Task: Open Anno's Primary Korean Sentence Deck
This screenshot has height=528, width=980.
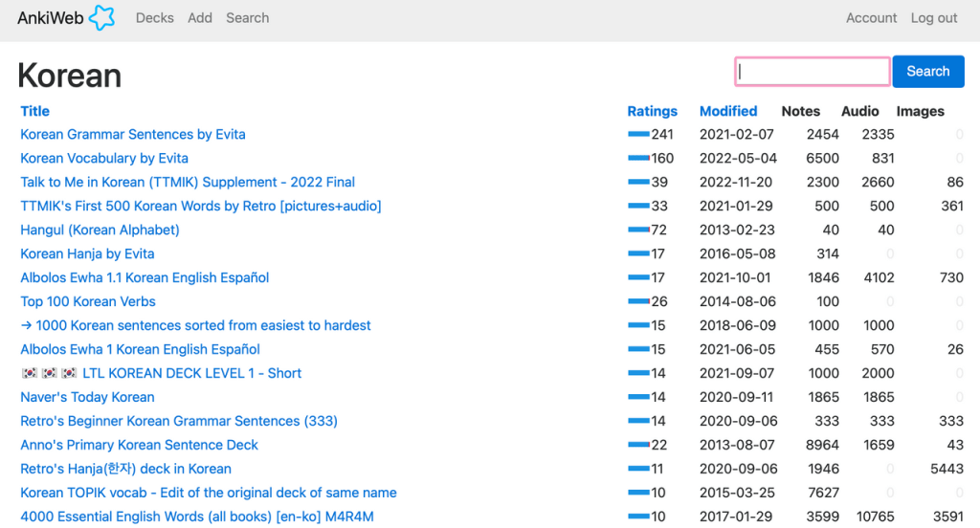Action: pyautogui.click(x=139, y=445)
